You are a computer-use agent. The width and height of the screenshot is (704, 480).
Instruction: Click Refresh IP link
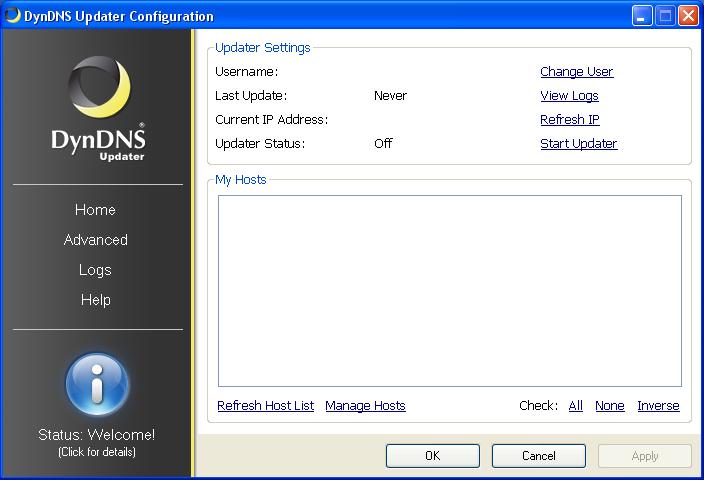tap(570, 119)
